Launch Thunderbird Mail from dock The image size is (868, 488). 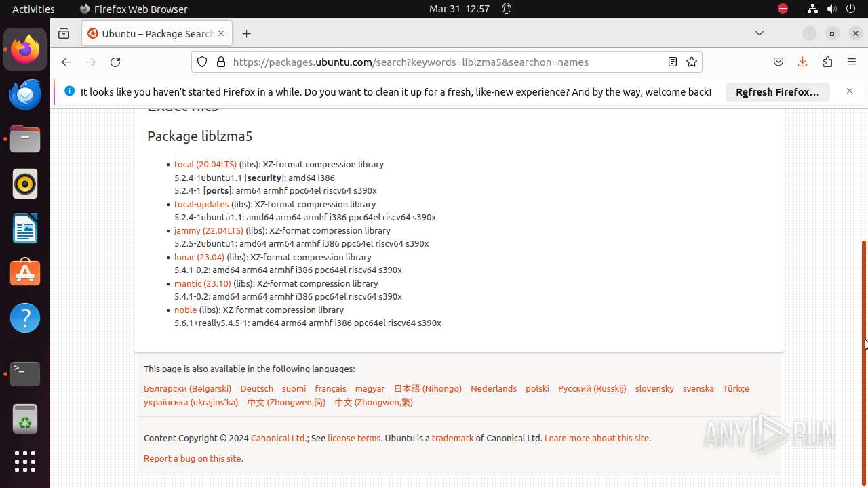25,94
